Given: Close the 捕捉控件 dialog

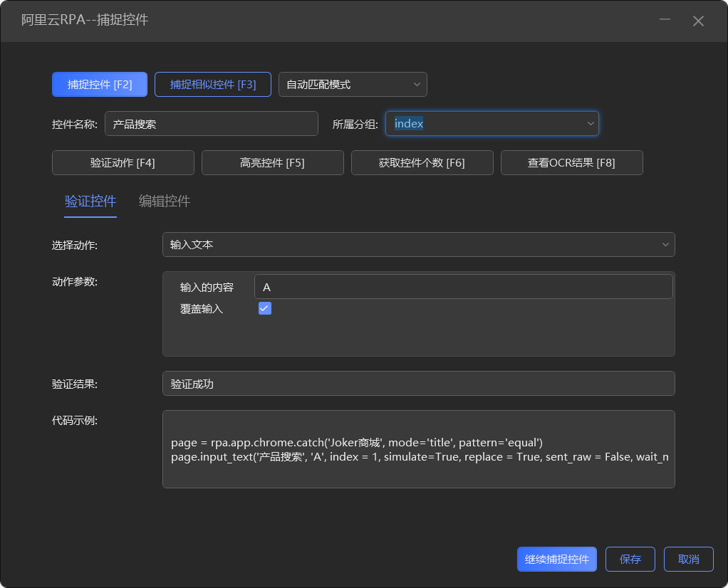Looking at the screenshot, I should (x=698, y=21).
